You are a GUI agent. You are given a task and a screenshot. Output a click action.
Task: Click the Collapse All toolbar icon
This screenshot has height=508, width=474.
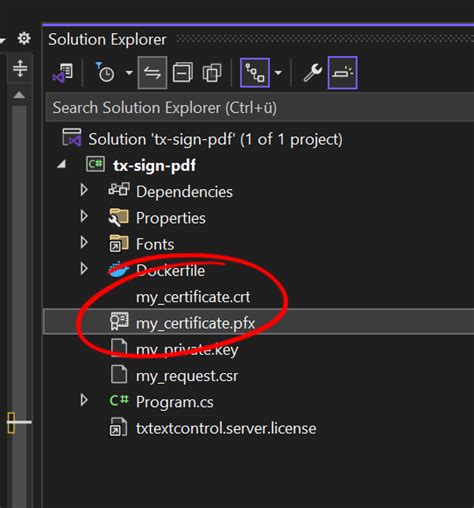point(182,73)
